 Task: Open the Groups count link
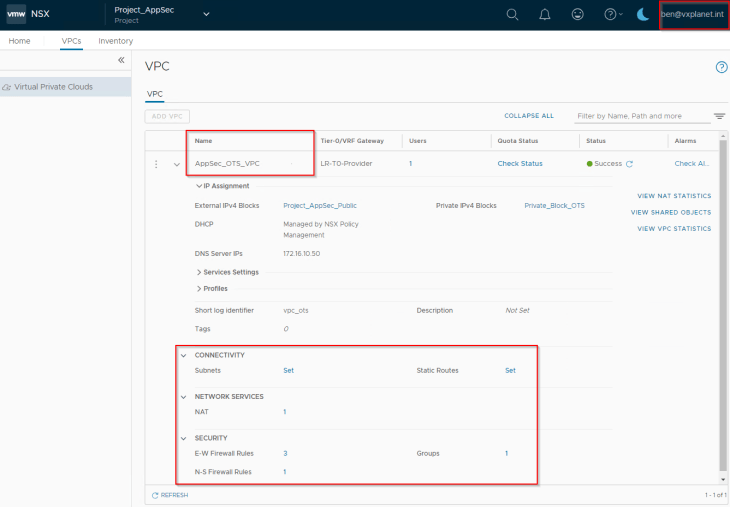tap(507, 453)
